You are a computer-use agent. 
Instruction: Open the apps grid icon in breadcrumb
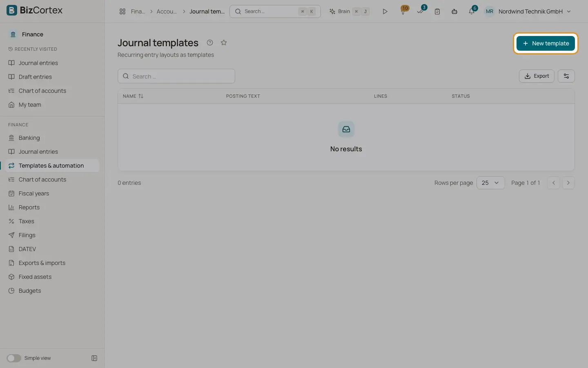[122, 11]
